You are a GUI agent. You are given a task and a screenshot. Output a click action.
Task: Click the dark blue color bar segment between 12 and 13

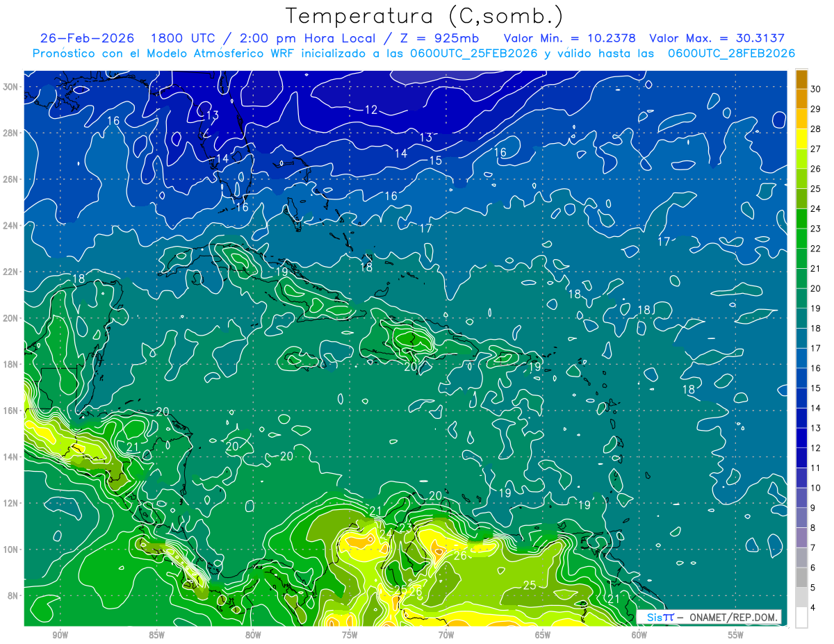801,438
